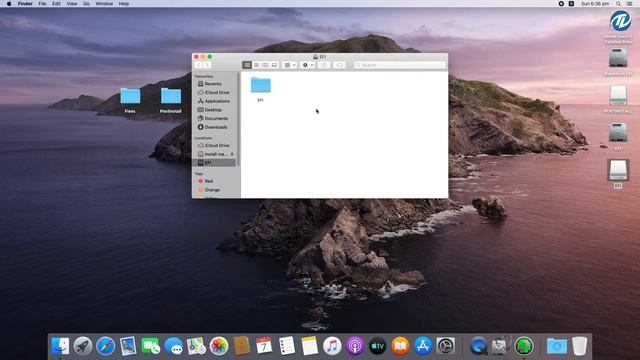The width and height of the screenshot is (640, 360).
Task: Go forward in Finder window
Action: [207, 65]
